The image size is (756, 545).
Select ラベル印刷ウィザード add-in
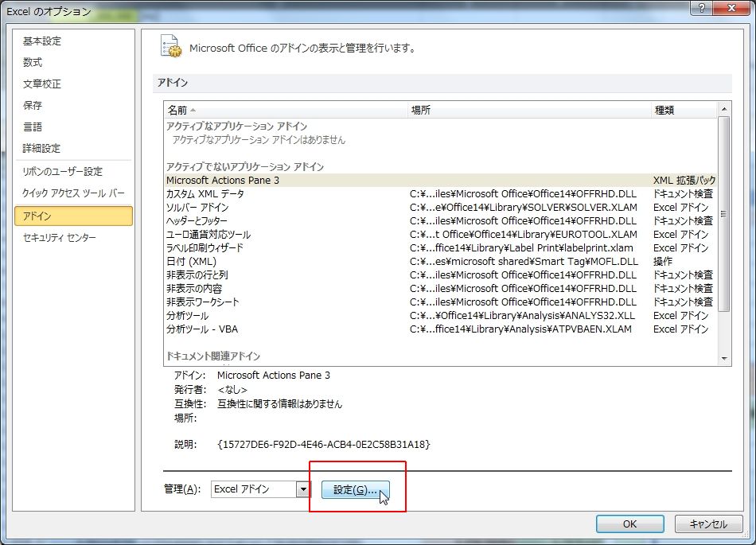tap(440, 247)
